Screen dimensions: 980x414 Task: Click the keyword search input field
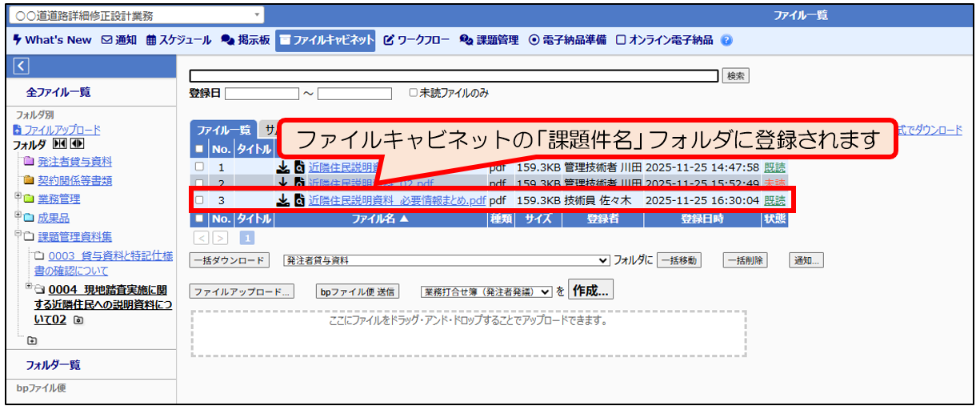[x=453, y=76]
